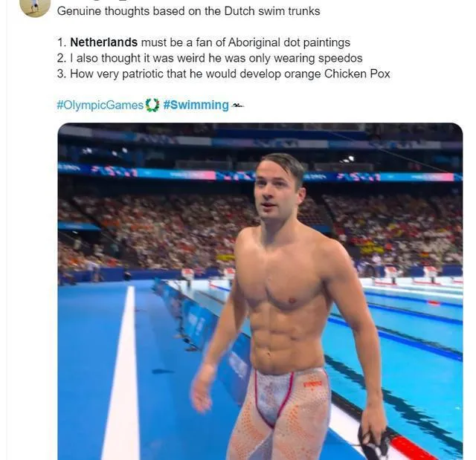Viewport: 476px width, 460px height.
Task: Click the laurel wreath icon after #OlympicGames
Action: coord(152,105)
